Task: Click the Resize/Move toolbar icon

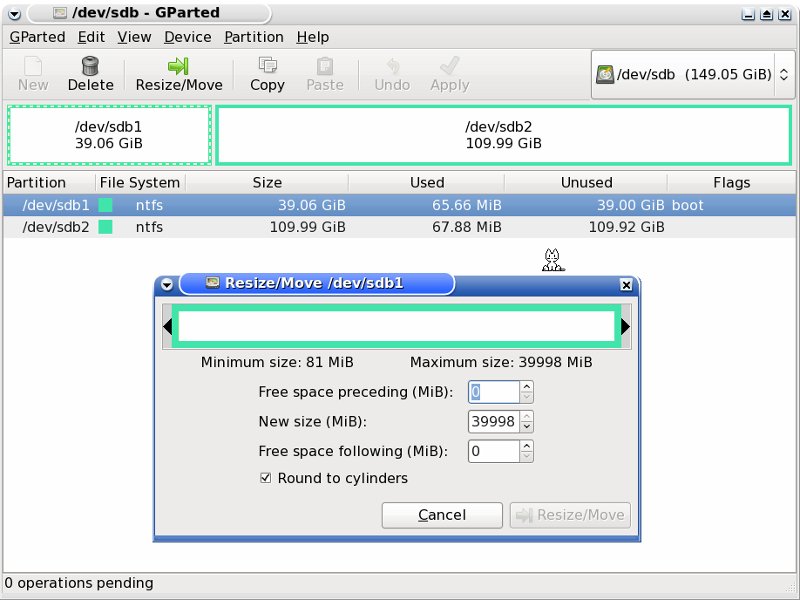Action: point(179,66)
